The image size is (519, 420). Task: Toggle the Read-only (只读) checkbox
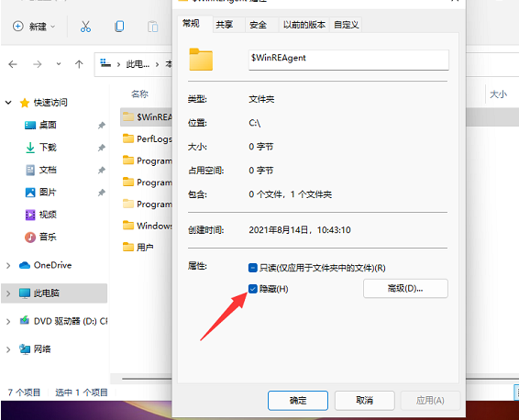tap(252, 268)
